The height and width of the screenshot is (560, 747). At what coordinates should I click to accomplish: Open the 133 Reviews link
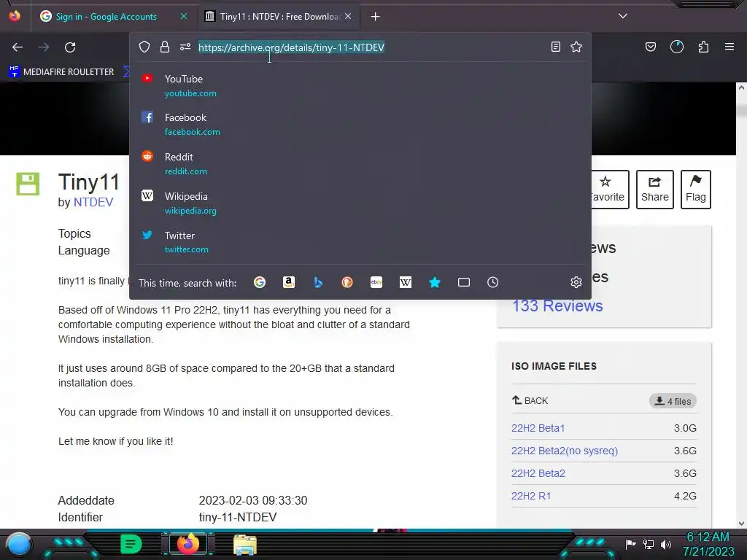point(557,306)
